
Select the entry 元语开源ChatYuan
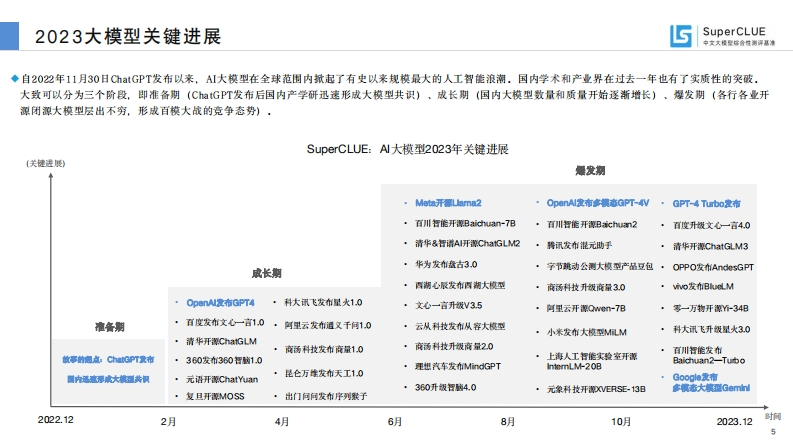coord(222,379)
